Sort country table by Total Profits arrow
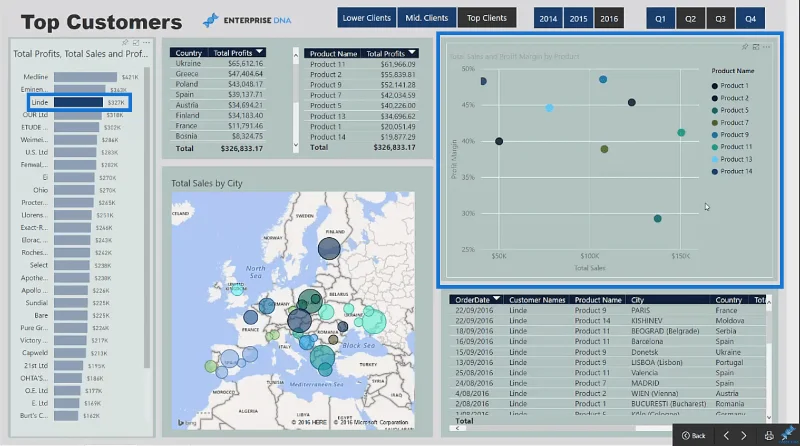The height and width of the screenshot is (446, 800). click(x=260, y=52)
